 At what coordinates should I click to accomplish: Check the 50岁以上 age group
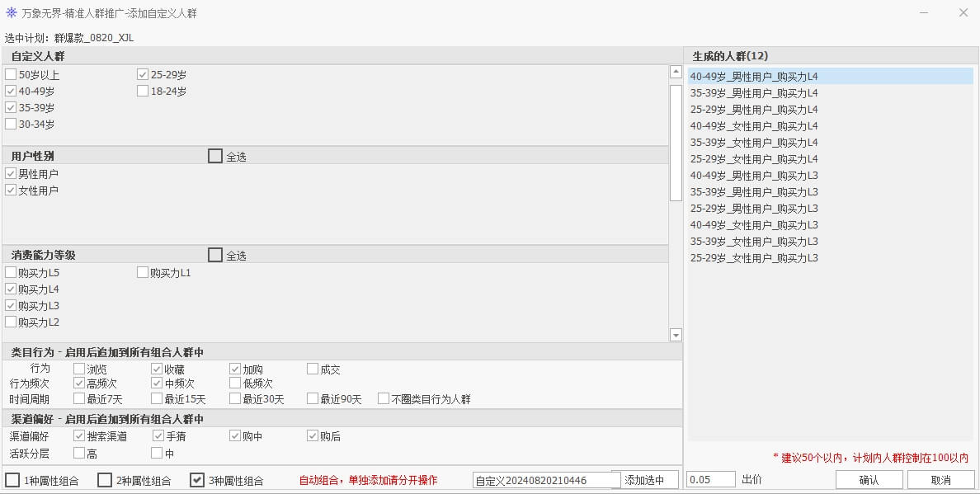[11, 75]
